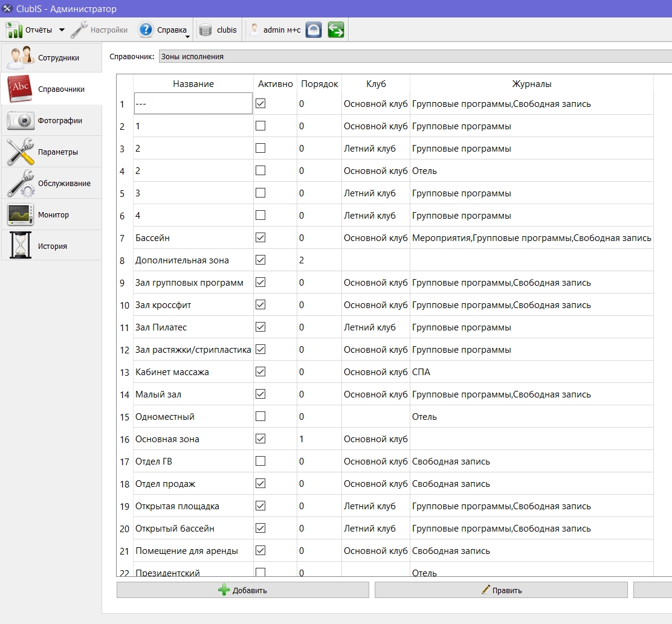
Task: Sort by the Клуб column header
Action: tap(376, 84)
